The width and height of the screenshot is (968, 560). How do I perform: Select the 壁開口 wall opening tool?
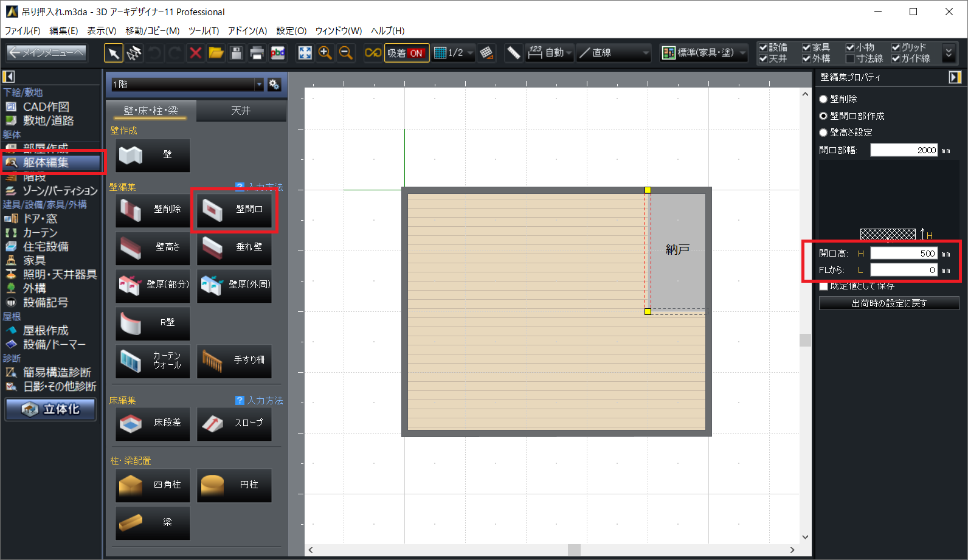[234, 210]
